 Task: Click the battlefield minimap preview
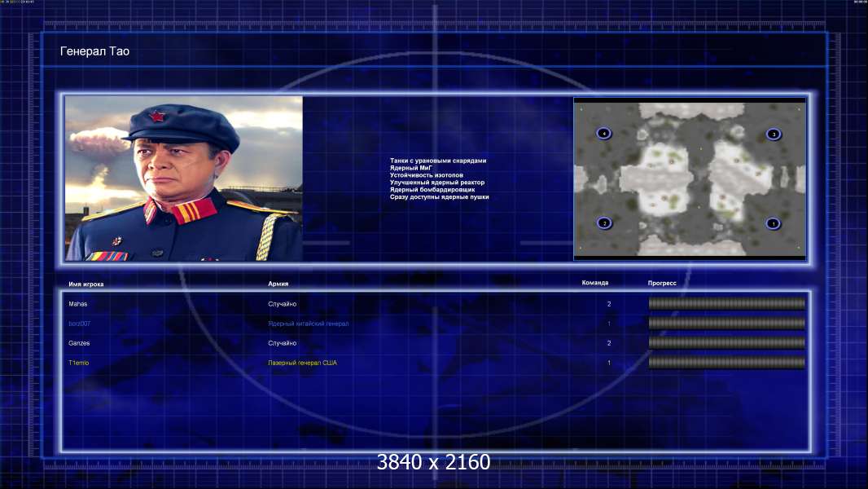pyautogui.click(x=690, y=178)
